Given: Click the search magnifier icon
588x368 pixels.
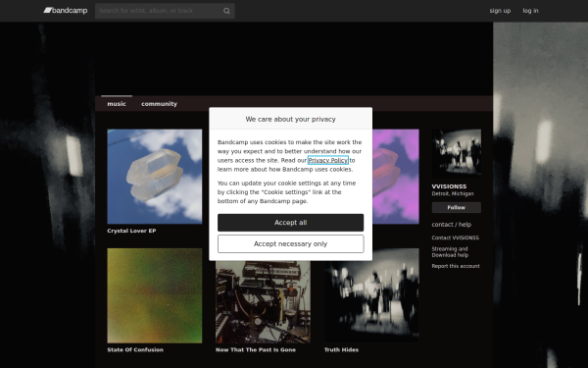Looking at the screenshot, I should [226, 11].
